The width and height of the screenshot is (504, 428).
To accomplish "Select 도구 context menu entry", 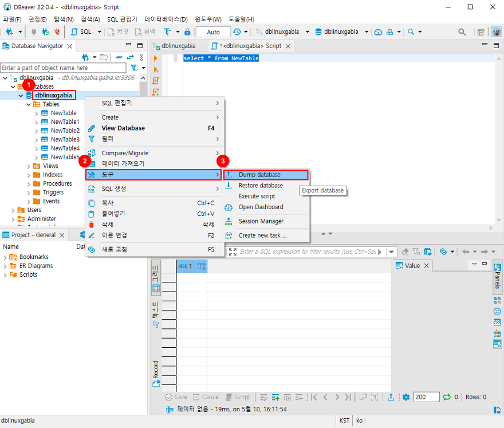I will (153, 175).
